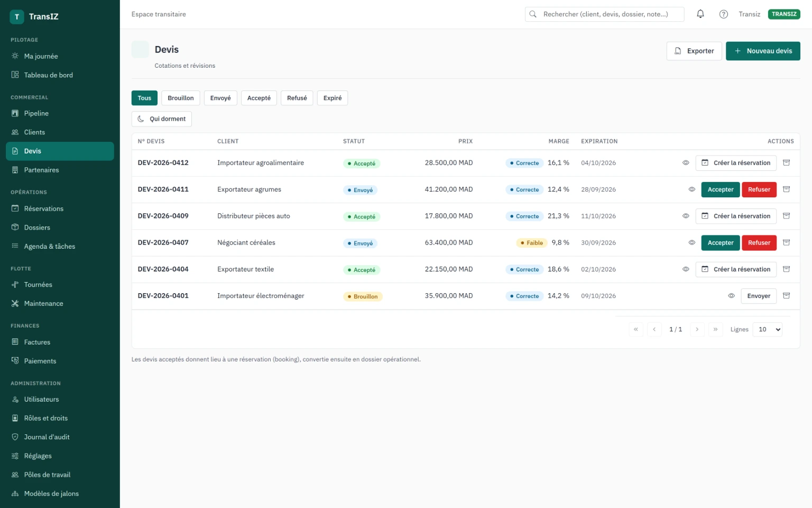Open Réservations in the sidebar

tap(60, 208)
